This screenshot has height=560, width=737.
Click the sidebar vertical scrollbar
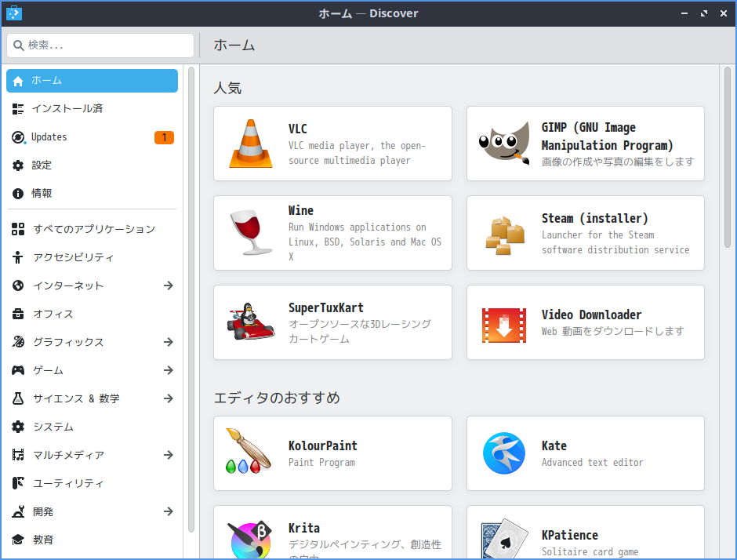point(191,300)
